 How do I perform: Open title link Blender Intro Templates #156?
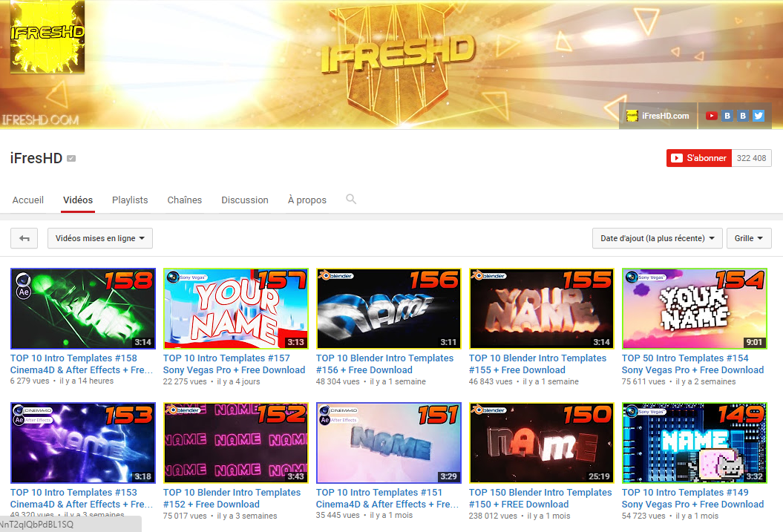coord(384,364)
